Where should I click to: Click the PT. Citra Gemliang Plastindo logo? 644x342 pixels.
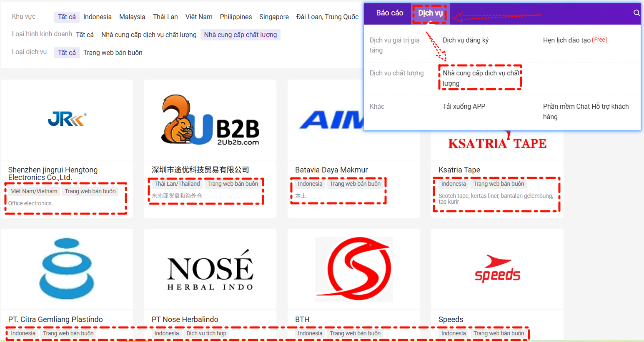coord(67,269)
